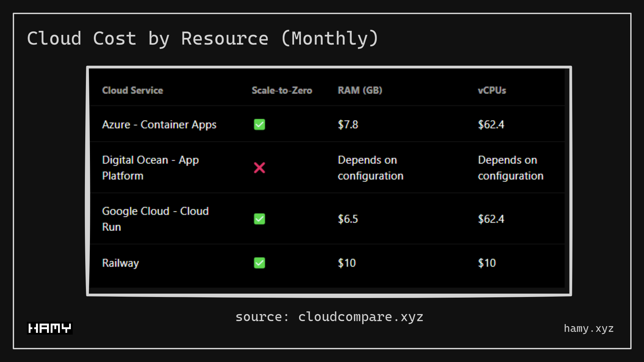Image resolution: width=644 pixels, height=362 pixels.
Task: Click the hamy.xyz label in the bottom right
Action: point(589,328)
